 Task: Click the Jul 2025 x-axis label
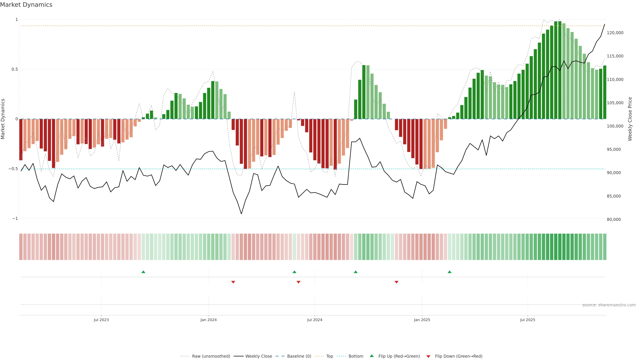pos(527,320)
